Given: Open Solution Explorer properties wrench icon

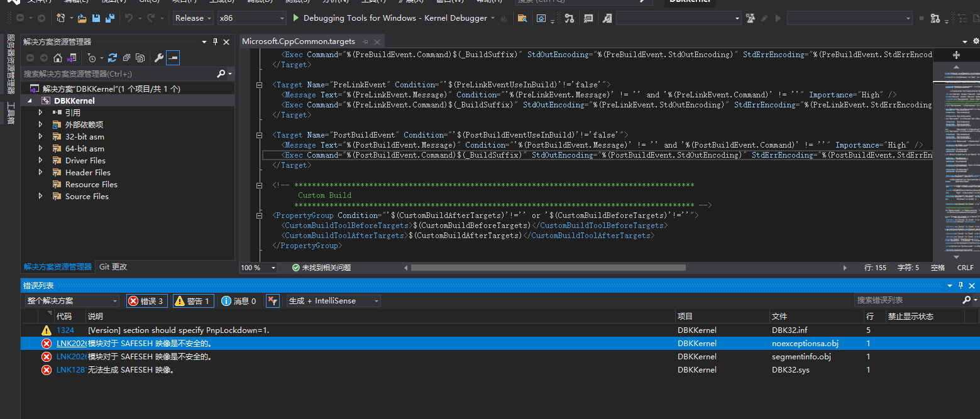Looking at the screenshot, I should click(x=159, y=58).
